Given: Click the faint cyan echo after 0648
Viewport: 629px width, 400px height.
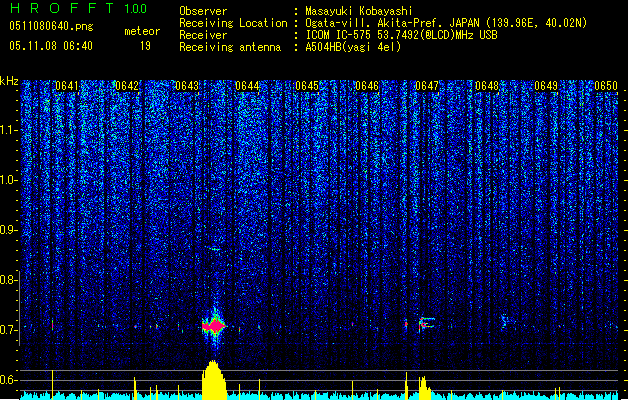Looking at the screenshot, I should point(507,321).
